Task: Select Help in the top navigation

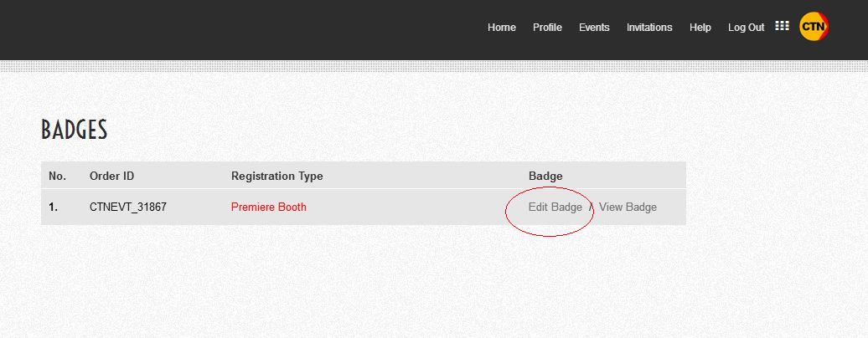Action: 700,28
